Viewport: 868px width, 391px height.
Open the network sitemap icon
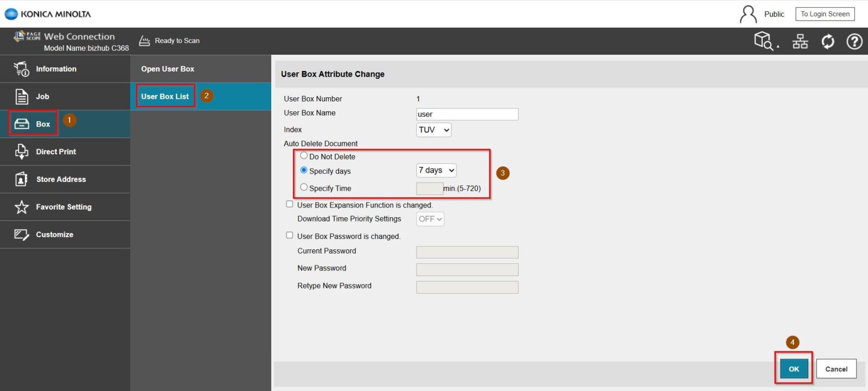tap(800, 41)
